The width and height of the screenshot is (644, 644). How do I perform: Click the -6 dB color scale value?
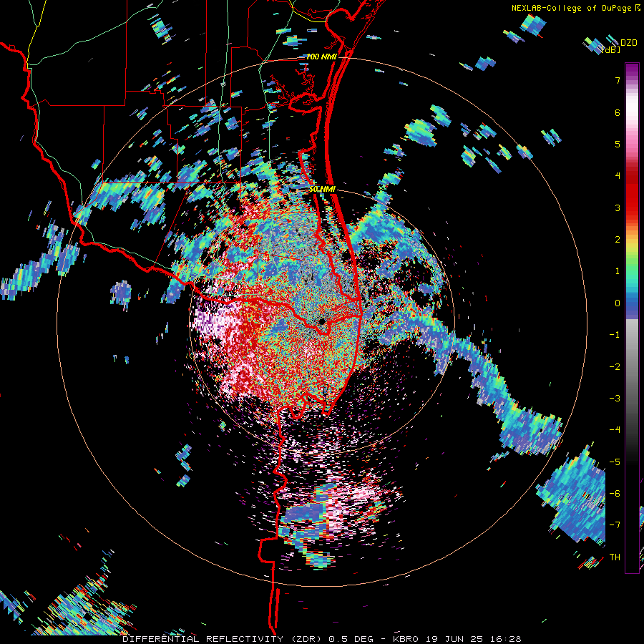[x=615, y=493]
